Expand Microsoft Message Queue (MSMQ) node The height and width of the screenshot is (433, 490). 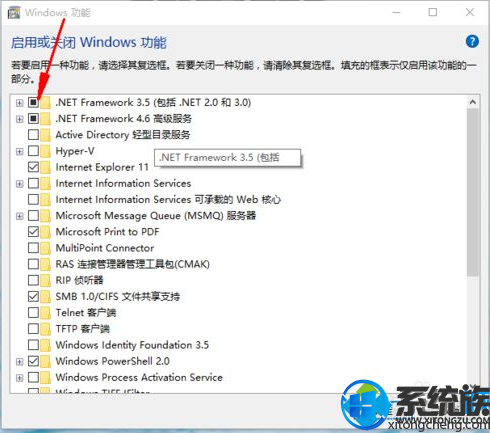point(20,216)
